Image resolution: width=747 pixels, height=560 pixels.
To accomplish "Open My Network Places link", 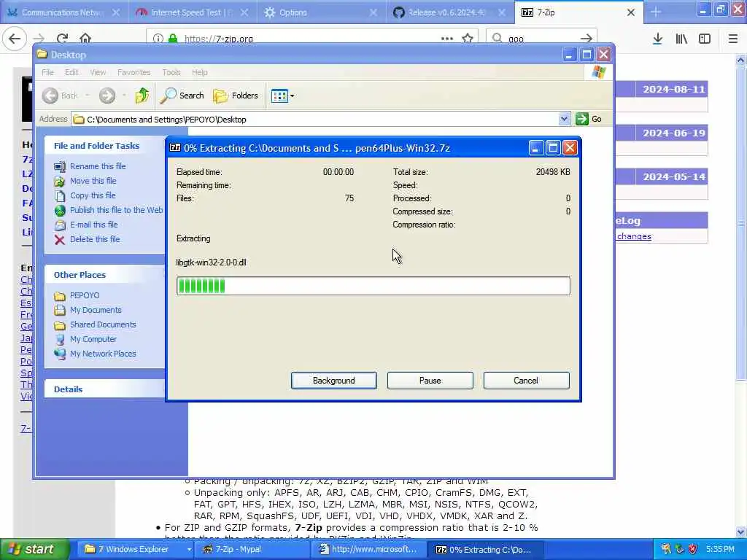I will point(103,354).
